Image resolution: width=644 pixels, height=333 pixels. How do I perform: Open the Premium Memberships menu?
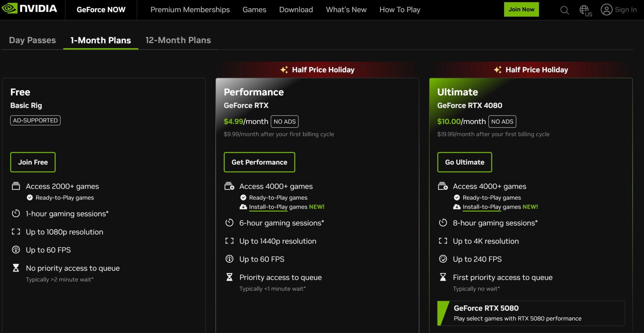[x=190, y=10]
